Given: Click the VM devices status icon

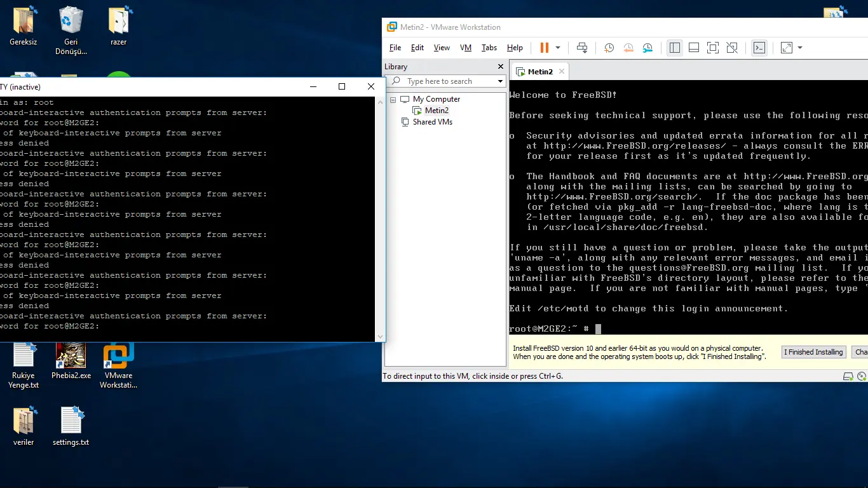Looking at the screenshot, I should point(848,376).
